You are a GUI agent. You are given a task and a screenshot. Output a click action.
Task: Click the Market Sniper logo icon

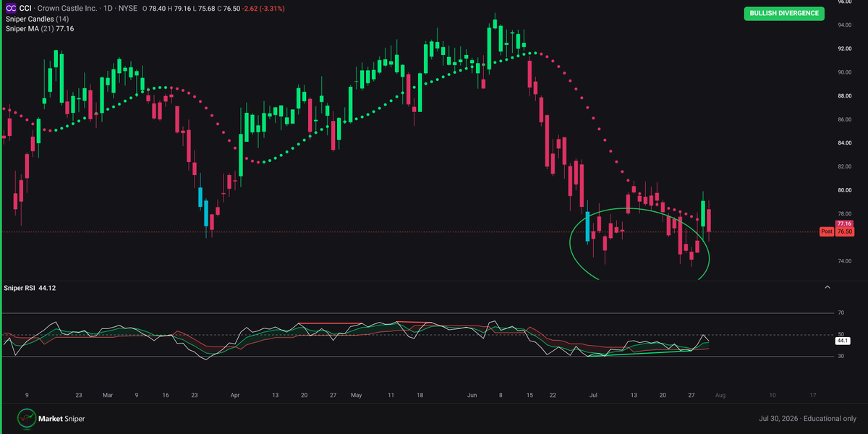pyautogui.click(x=27, y=418)
